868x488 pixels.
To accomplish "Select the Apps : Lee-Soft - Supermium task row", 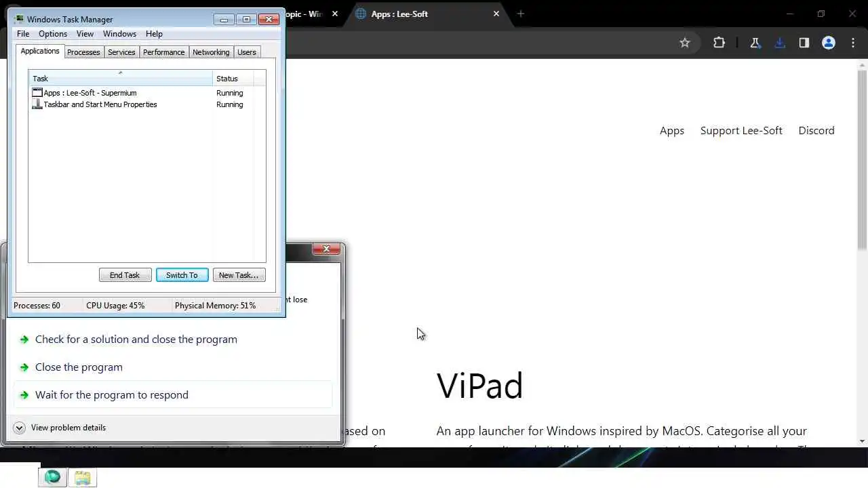I will (x=142, y=93).
